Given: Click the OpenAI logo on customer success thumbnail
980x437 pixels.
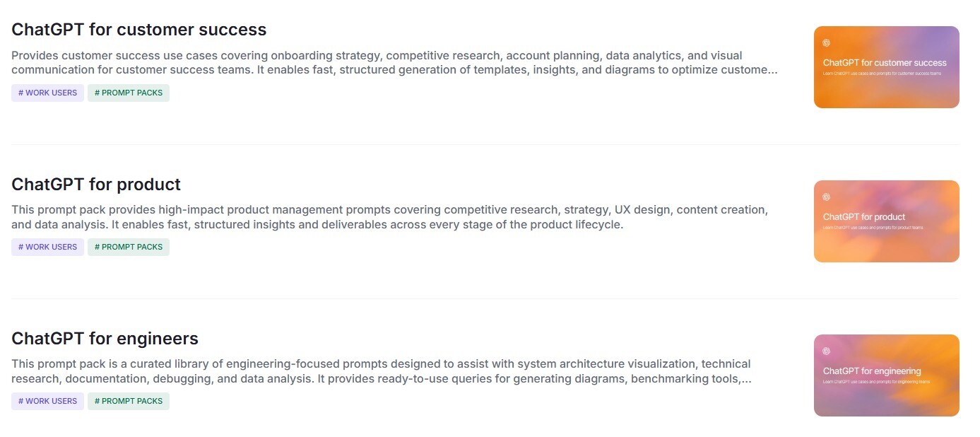Looking at the screenshot, I should tap(827, 43).
